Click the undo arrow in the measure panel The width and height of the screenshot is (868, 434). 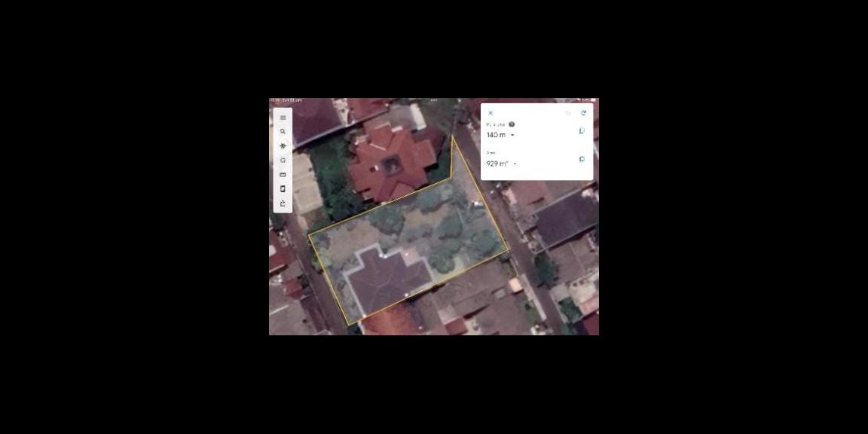pyautogui.click(x=568, y=113)
